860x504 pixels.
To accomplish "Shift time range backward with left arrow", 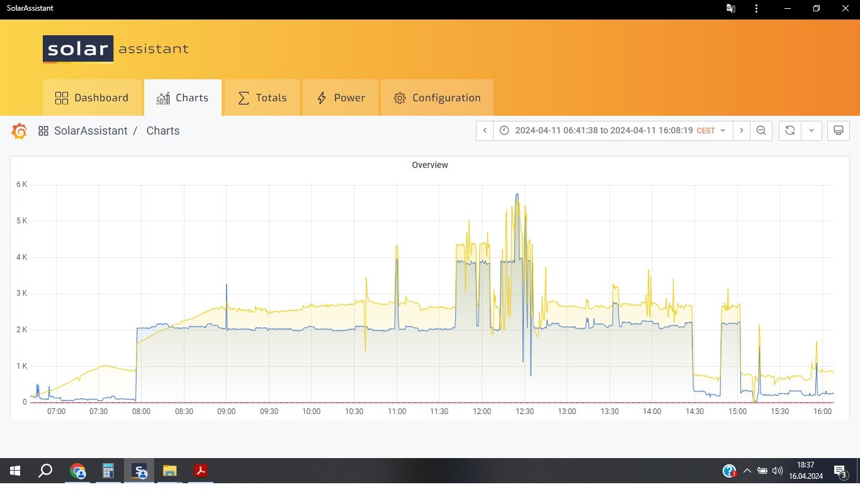I will click(485, 131).
